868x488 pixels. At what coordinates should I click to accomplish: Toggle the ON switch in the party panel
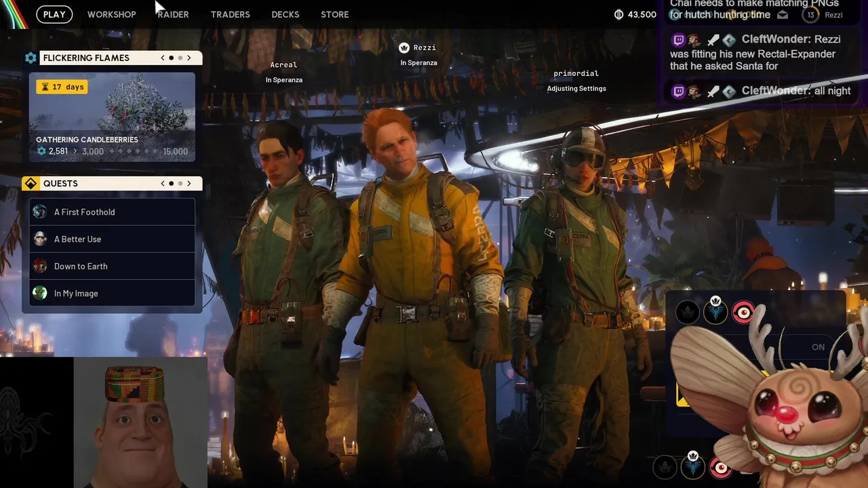pos(818,347)
